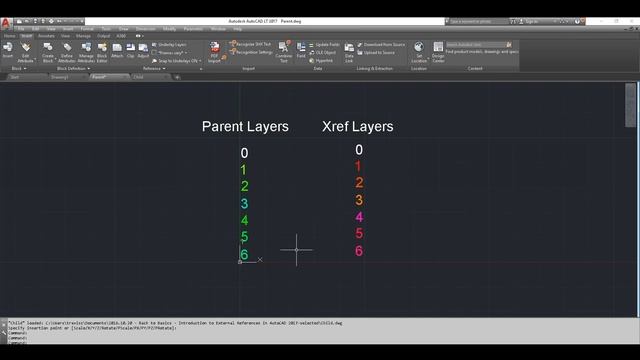Screen dimensions: 640x360
Task: Select the green 6 under Parent Layers
Action: pos(244,254)
